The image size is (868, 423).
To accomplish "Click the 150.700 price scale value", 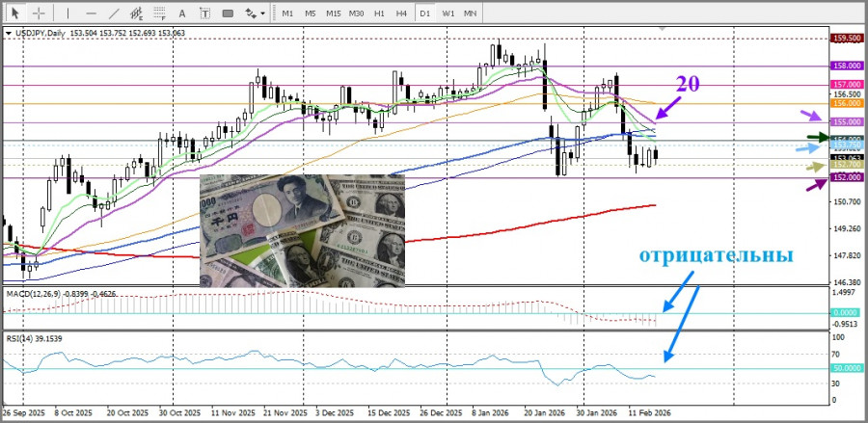I will 847,201.
